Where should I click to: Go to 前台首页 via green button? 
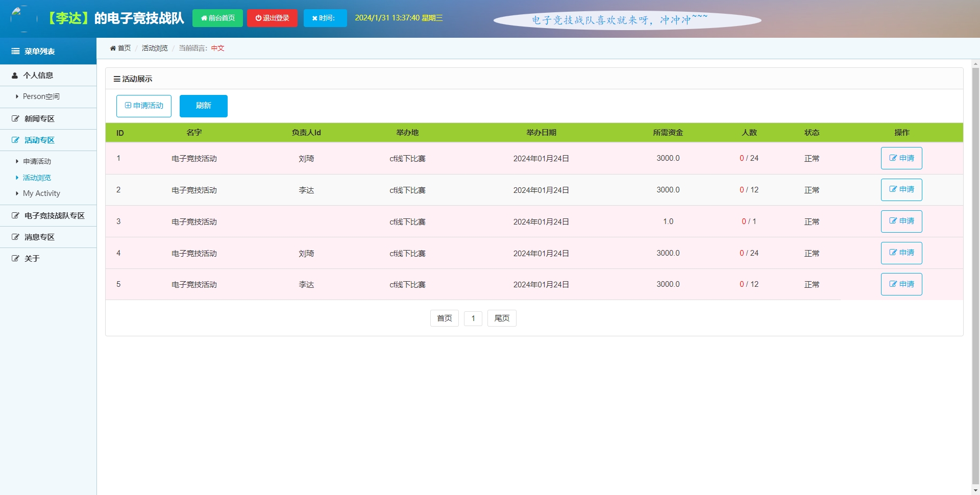217,18
